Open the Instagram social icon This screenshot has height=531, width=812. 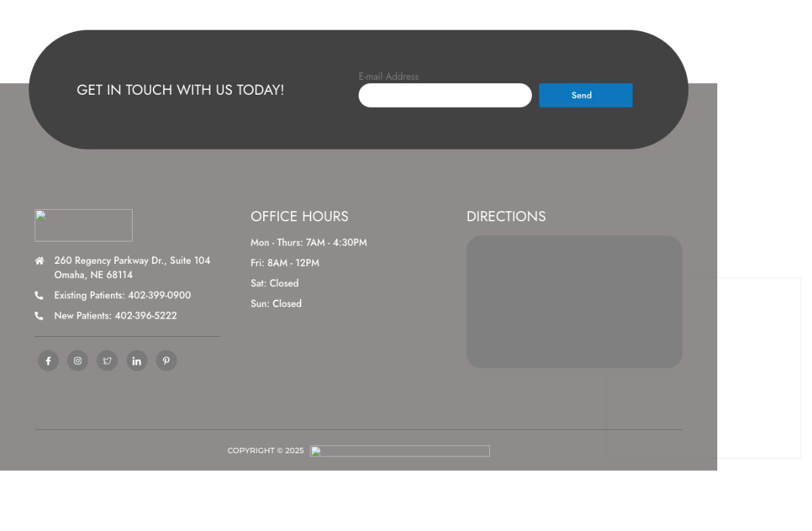pos(78,361)
